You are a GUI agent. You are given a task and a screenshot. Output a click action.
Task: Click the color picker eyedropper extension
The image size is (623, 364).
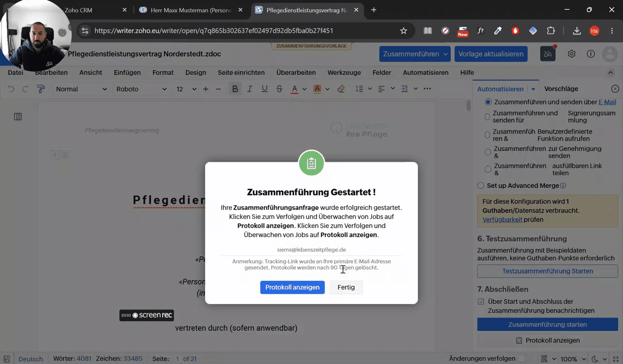(497, 31)
